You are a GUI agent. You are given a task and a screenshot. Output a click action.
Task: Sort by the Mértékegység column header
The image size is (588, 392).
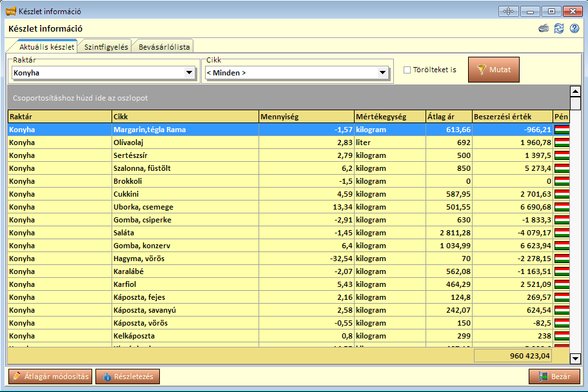390,117
